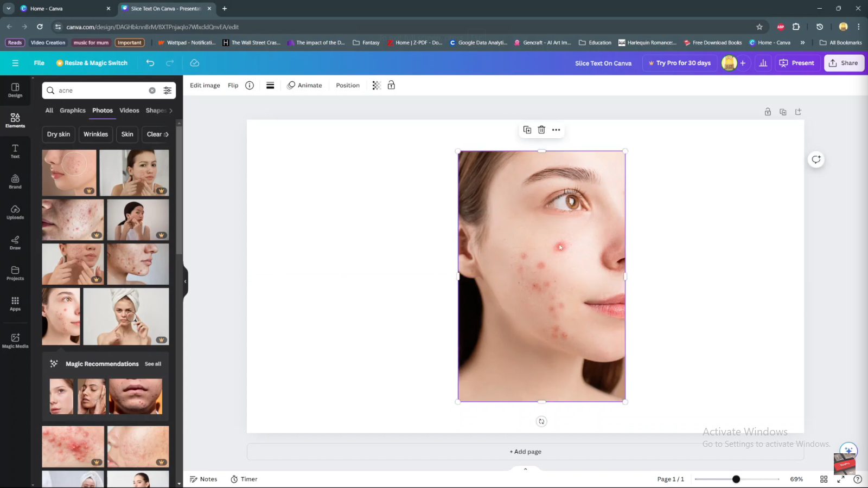The height and width of the screenshot is (488, 868).
Task: Select the Photos tab
Action: tap(103, 111)
